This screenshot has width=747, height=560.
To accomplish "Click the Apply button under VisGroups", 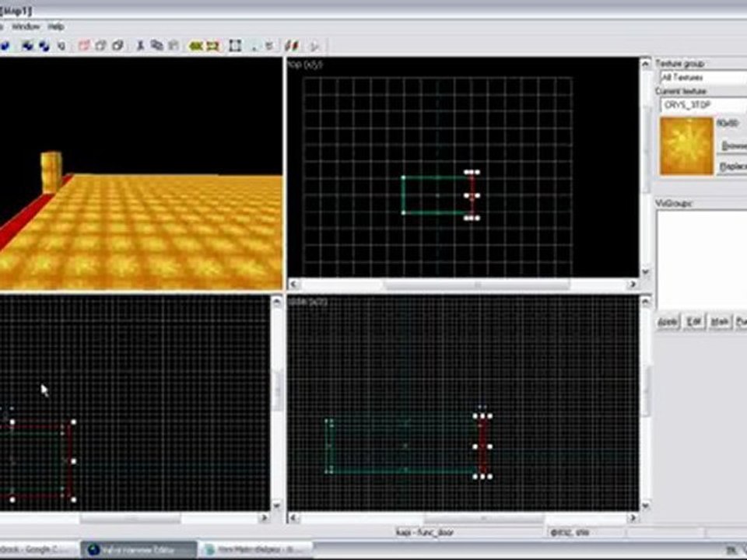I will click(668, 322).
